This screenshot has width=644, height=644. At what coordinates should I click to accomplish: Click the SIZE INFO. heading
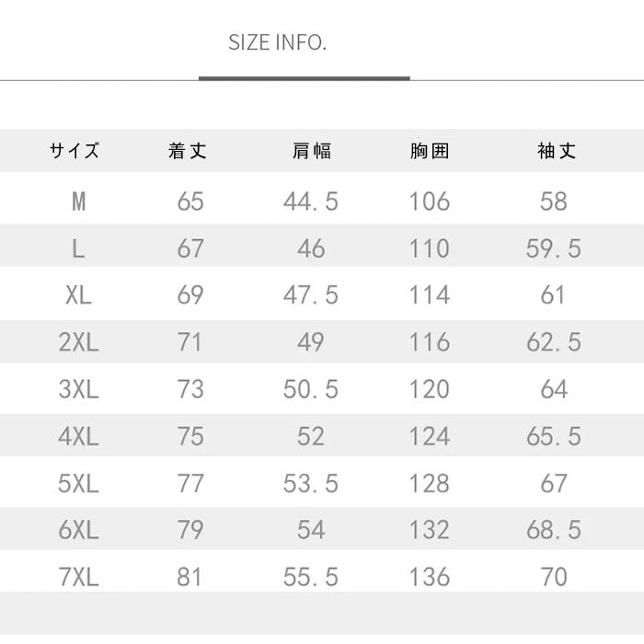277,43
